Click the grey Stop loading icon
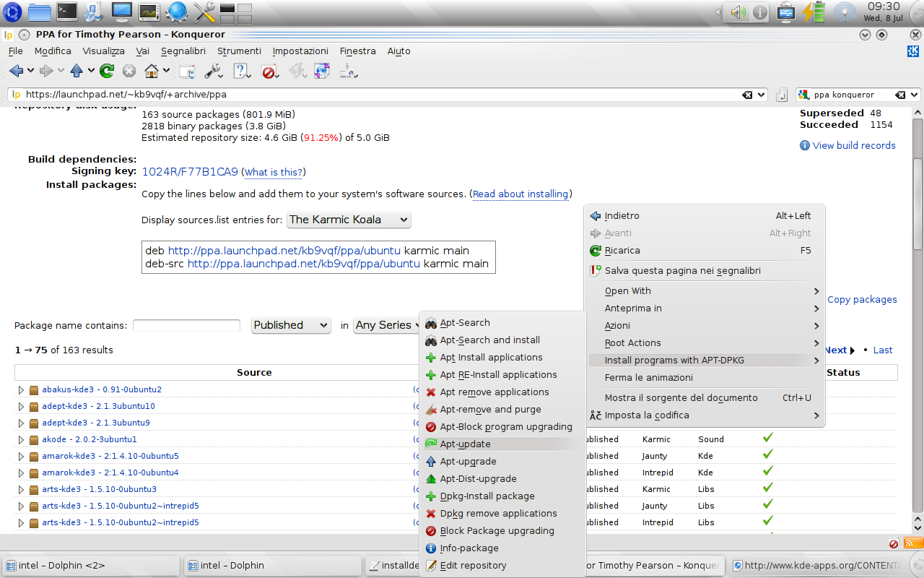The height and width of the screenshot is (578, 924). pyautogui.click(x=129, y=71)
